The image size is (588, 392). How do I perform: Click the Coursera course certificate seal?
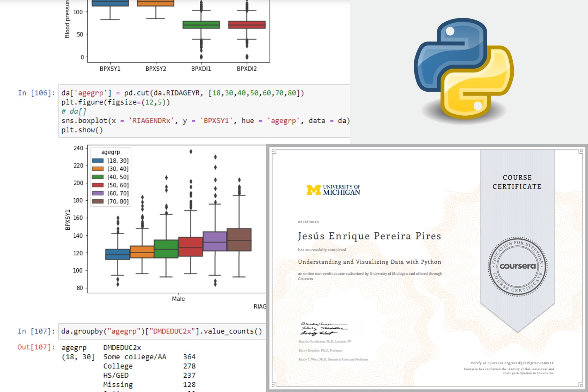[x=518, y=267]
